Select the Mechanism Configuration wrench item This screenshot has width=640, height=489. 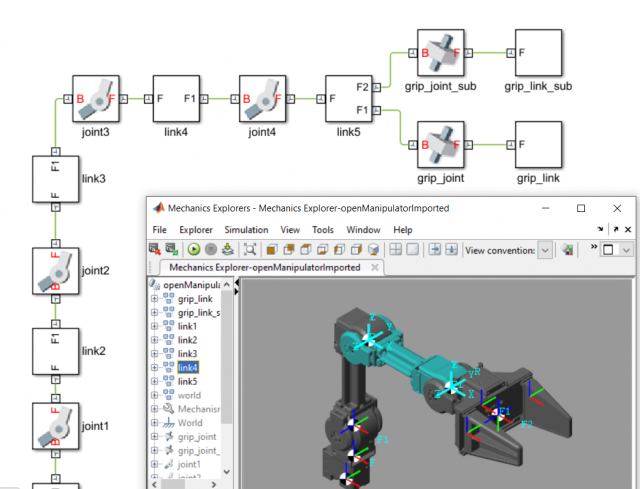pyautogui.click(x=199, y=409)
